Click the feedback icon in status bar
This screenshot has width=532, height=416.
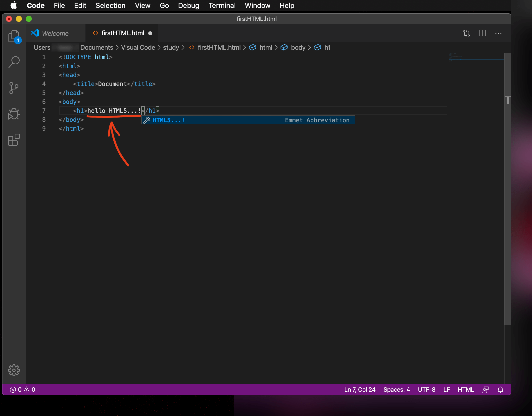pyautogui.click(x=485, y=390)
